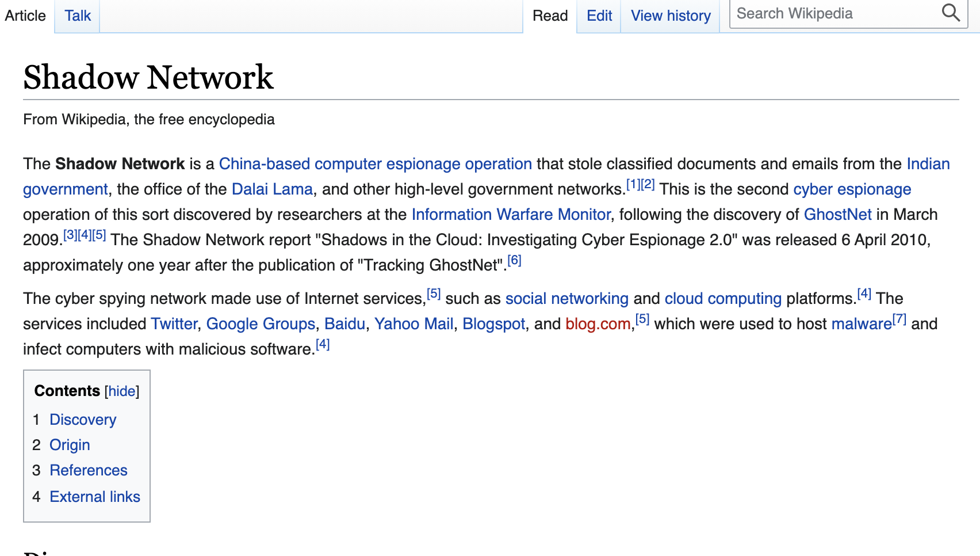
Task: Click the Contents heading label
Action: 67,391
